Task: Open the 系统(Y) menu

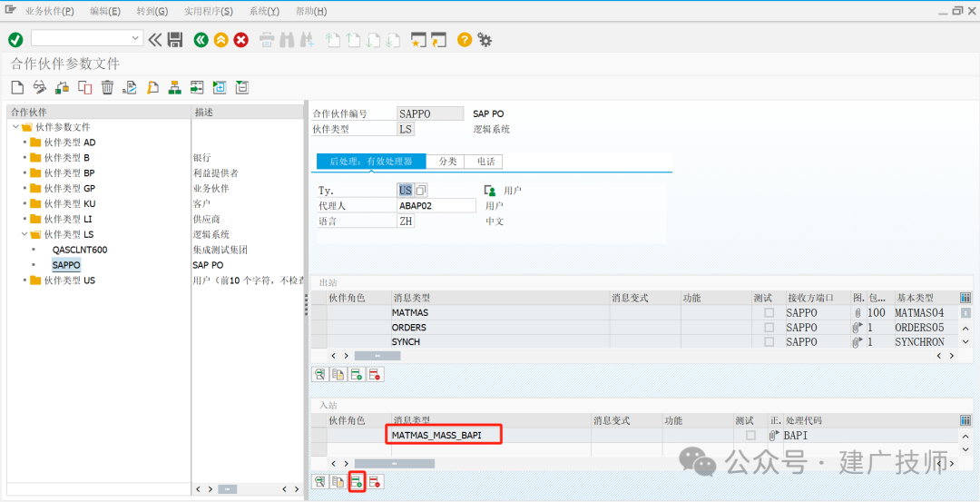Action: [264, 11]
